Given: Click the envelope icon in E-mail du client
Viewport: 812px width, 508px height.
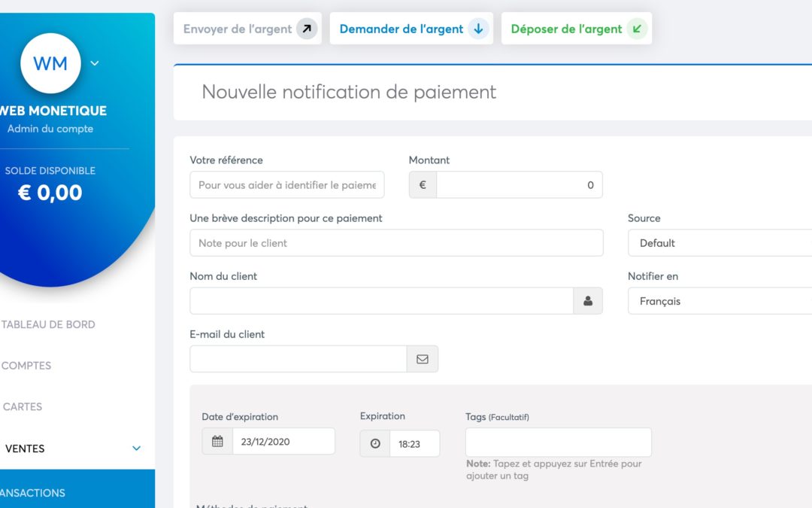Looking at the screenshot, I should click(x=423, y=359).
